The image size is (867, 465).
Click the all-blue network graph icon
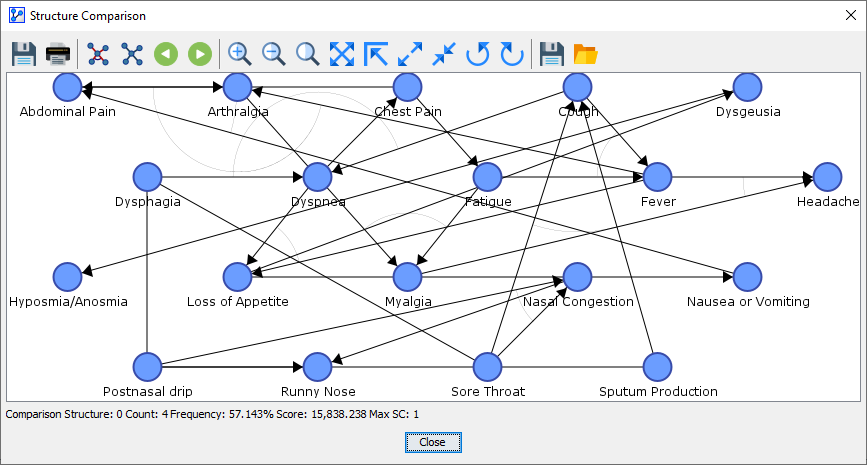132,54
